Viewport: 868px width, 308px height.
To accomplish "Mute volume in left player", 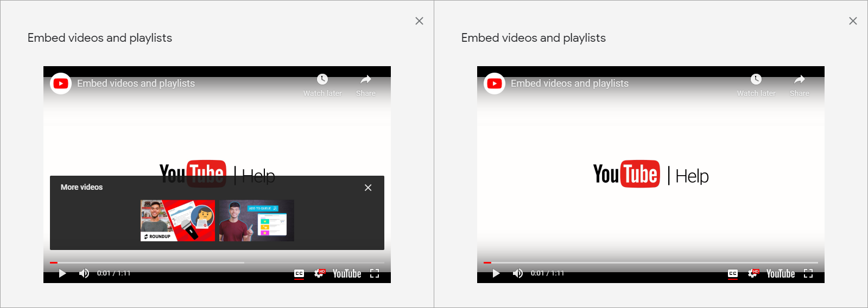I will [84, 273].
